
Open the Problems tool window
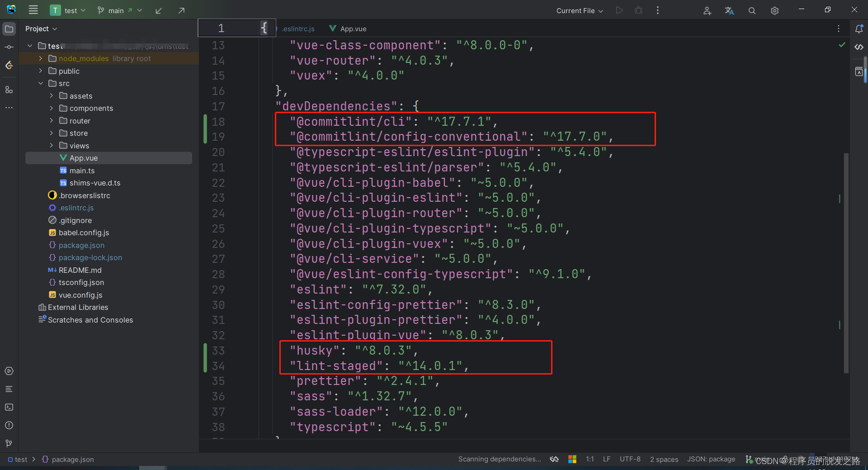(x=9, y=425)
